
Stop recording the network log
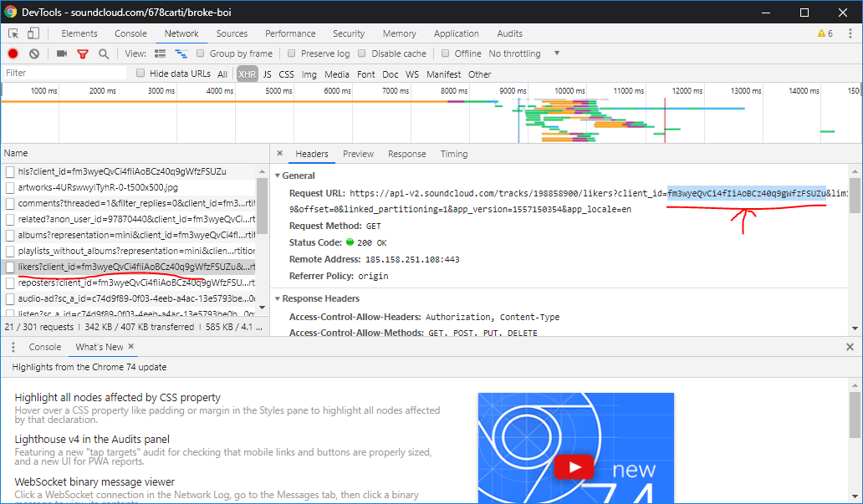(x=13, y=53)
